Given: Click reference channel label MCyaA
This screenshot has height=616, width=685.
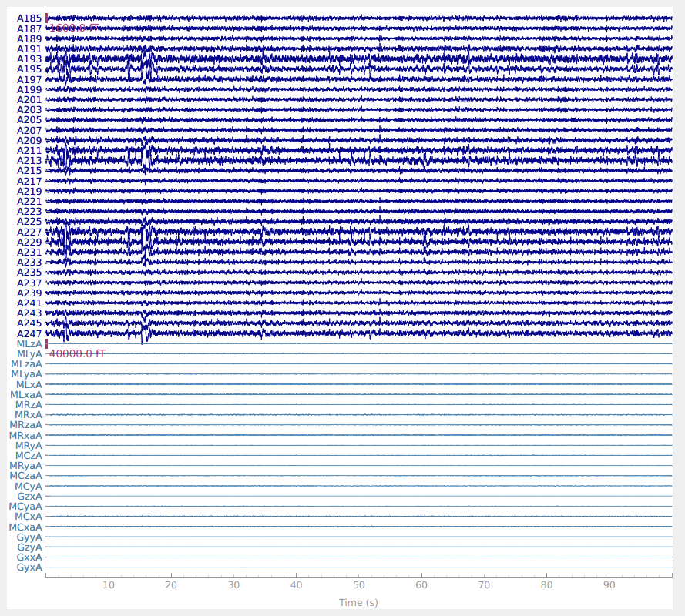Looking at the screenshot, I should coord(25,507).
